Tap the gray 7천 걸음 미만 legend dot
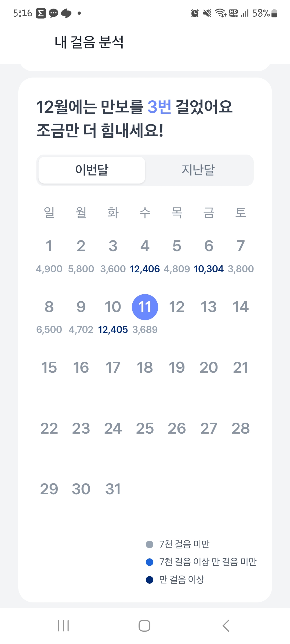This screenshot has width=290, height=644. pyautogui.click(x=149, y=544)
